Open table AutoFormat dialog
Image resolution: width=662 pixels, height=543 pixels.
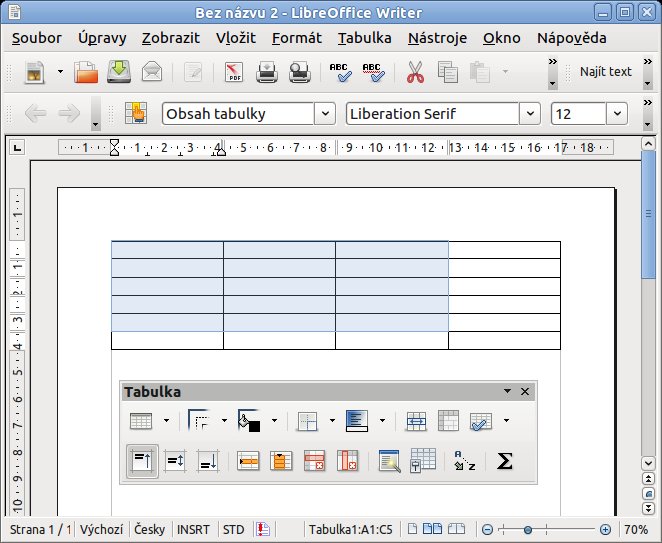click(389, 461)
